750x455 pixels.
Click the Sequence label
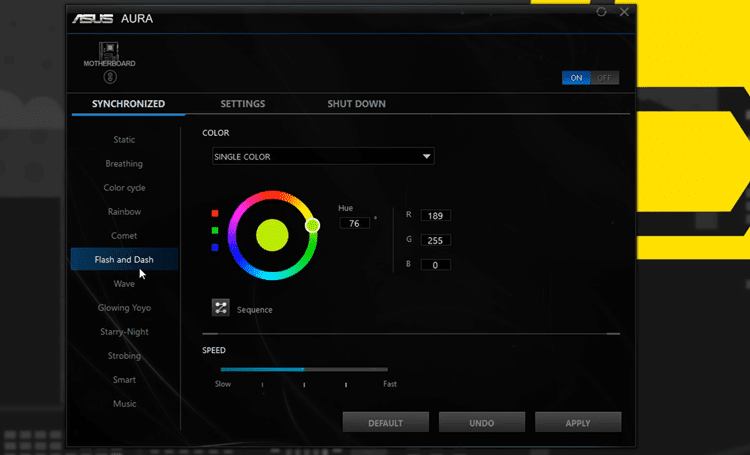click(254, 310)
